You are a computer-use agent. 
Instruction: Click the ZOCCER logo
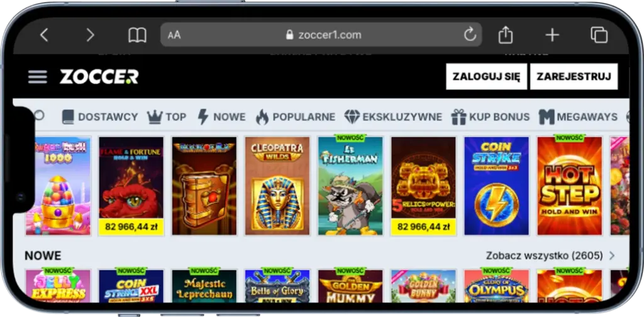click(99, 76)
